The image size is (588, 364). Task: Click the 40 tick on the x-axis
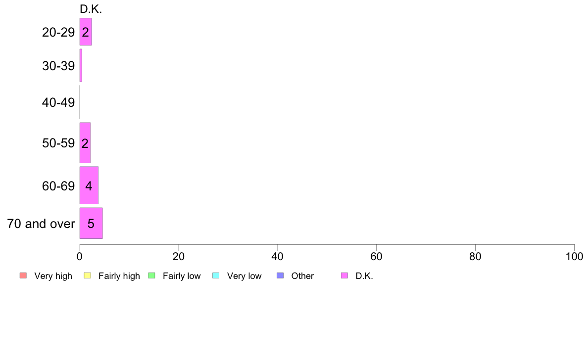tap(277, 256)
